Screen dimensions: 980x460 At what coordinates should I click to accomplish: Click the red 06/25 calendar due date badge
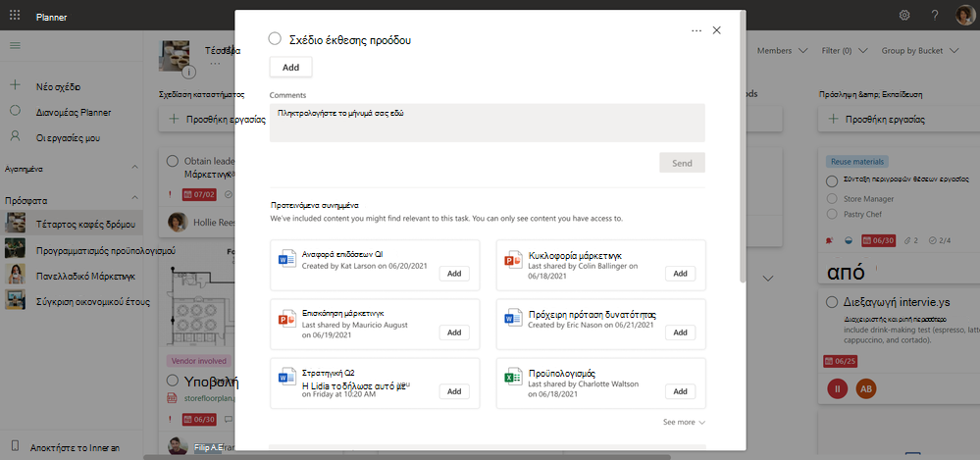pos(841,361)
